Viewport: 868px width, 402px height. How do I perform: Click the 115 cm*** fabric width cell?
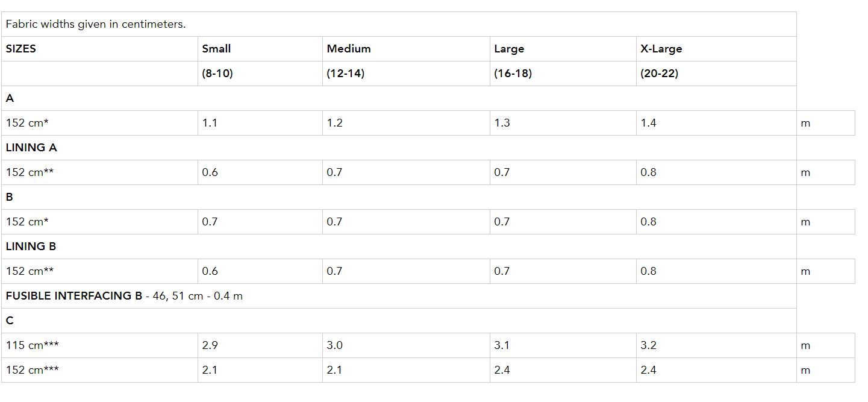tap(33, 345)
